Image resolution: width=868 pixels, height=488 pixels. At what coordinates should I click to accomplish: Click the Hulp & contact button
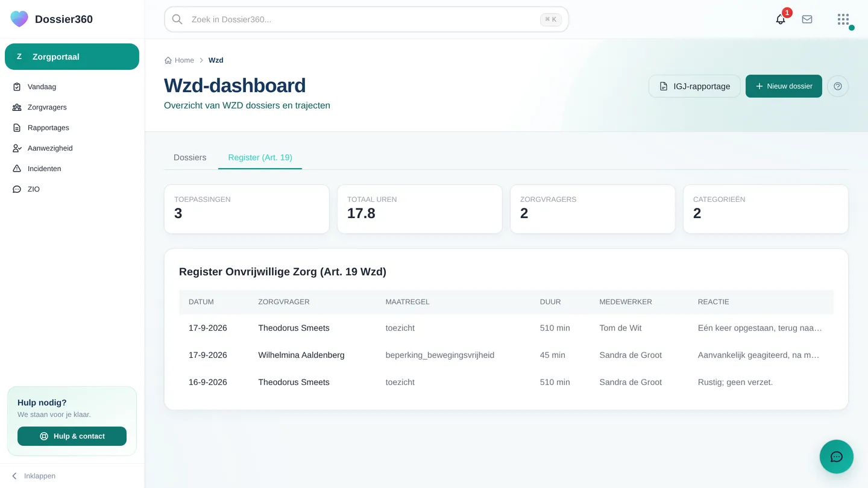click(x=72, y=436)
